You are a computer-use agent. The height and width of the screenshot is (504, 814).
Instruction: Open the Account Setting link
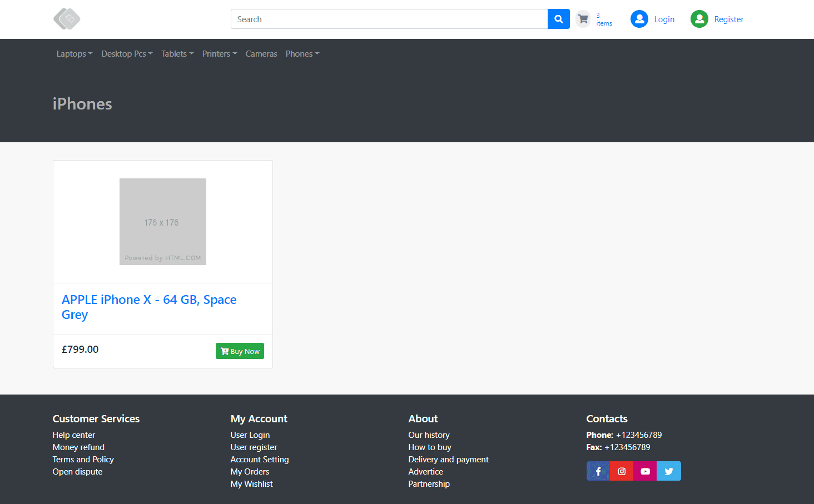click(260, 460)
